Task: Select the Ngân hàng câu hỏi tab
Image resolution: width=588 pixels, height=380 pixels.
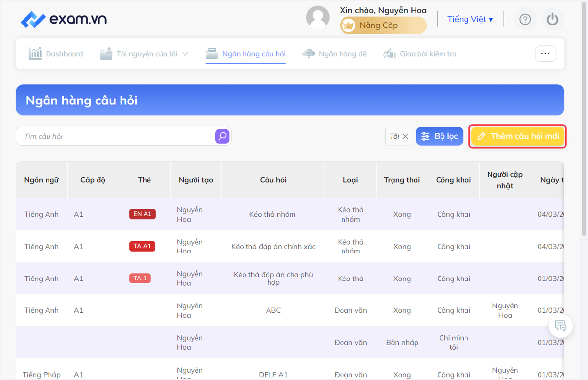Action: point(245,54)
